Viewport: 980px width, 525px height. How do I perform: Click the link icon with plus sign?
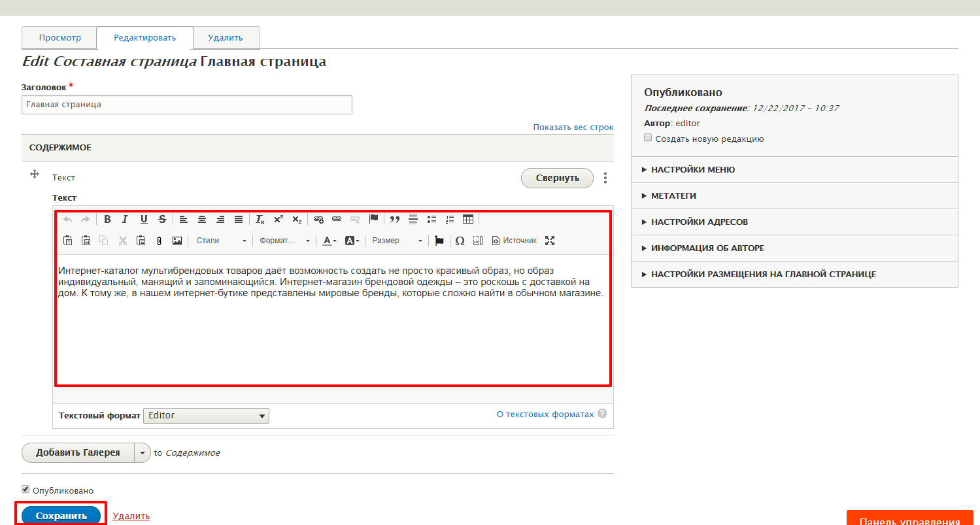318,219
